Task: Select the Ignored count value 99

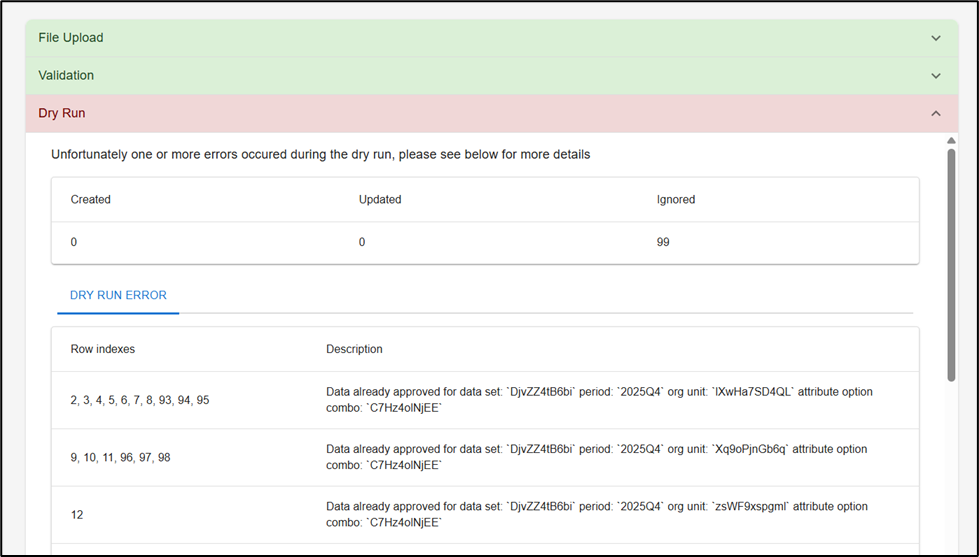Action: pos(663,242)
